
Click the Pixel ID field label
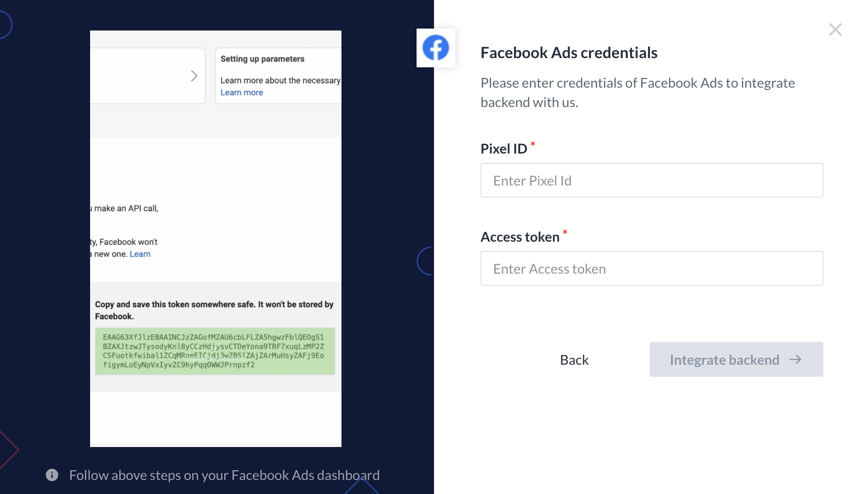504,149
